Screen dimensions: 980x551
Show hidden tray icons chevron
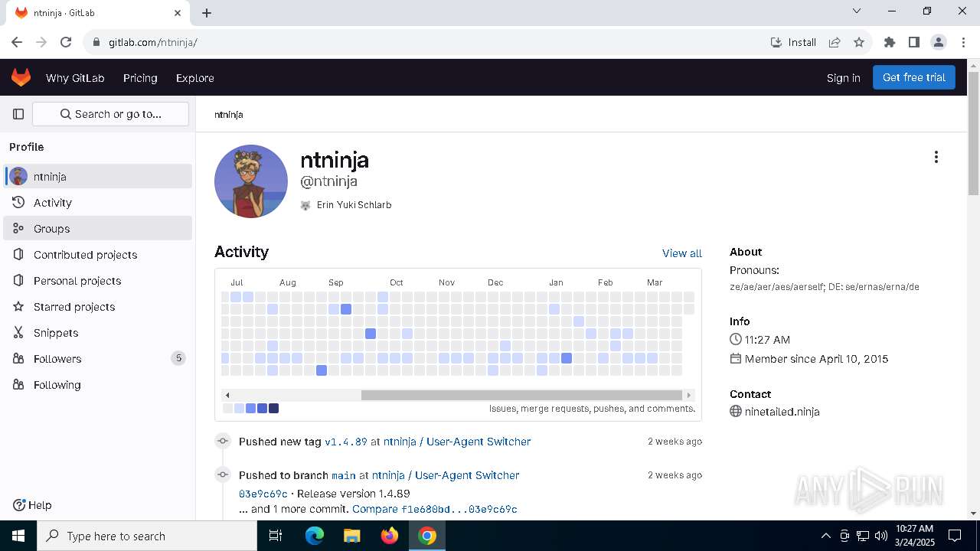coord(825,536)
